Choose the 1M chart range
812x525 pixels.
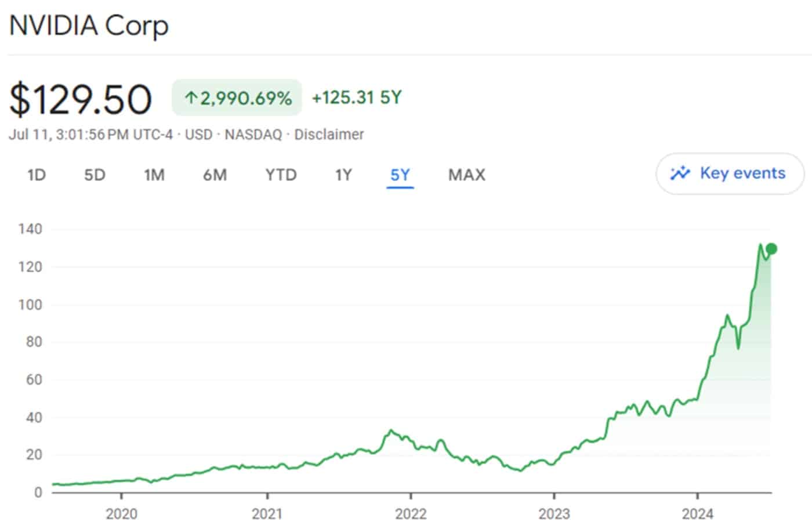click(x=154, y=175)
